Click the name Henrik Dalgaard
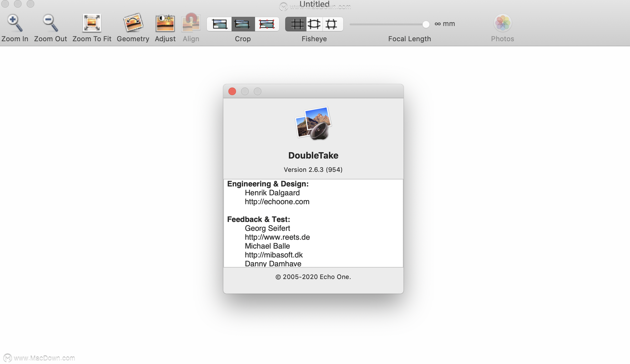 [272, 193]
